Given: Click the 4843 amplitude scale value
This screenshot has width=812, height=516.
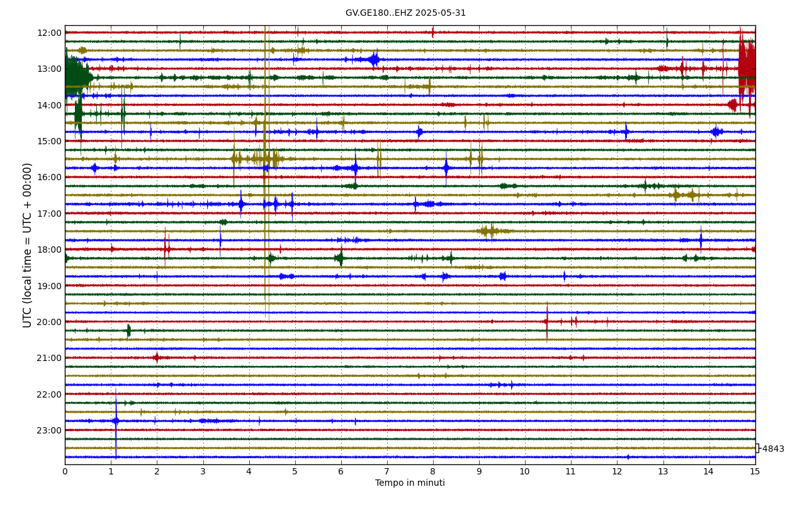Looking at the screenshot, I should [774, 449].
